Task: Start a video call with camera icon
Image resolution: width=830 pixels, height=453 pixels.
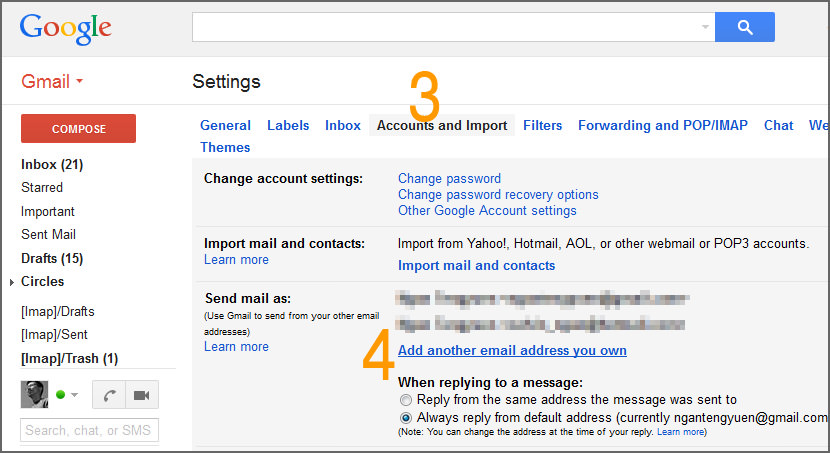Action: click(x=142, y=395)
